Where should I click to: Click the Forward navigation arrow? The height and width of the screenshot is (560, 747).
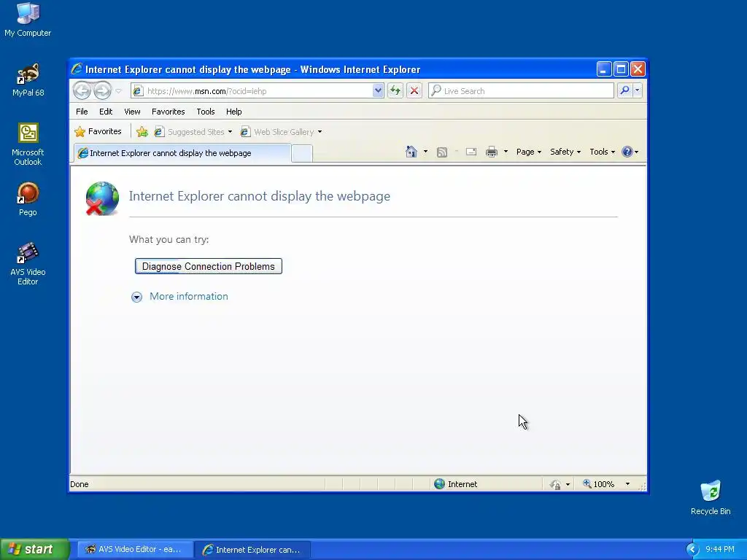tap(102, 90)
